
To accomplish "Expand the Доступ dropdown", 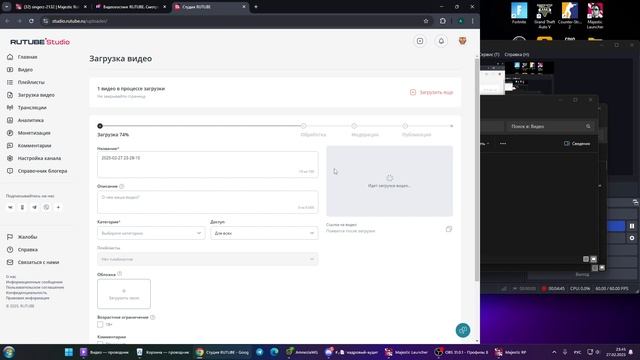I will (264, 233).
